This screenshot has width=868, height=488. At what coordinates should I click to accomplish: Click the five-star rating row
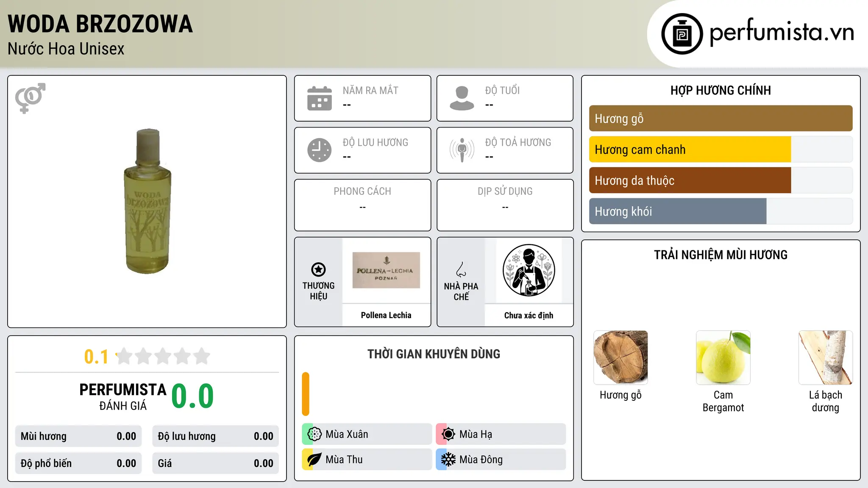(x=163, y=356)
